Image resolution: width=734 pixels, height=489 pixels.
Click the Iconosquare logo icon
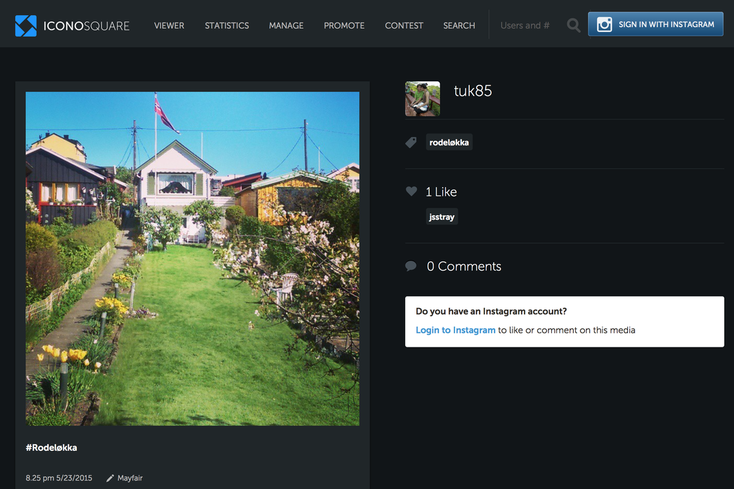pyautogui.click(x=26, y=26)
